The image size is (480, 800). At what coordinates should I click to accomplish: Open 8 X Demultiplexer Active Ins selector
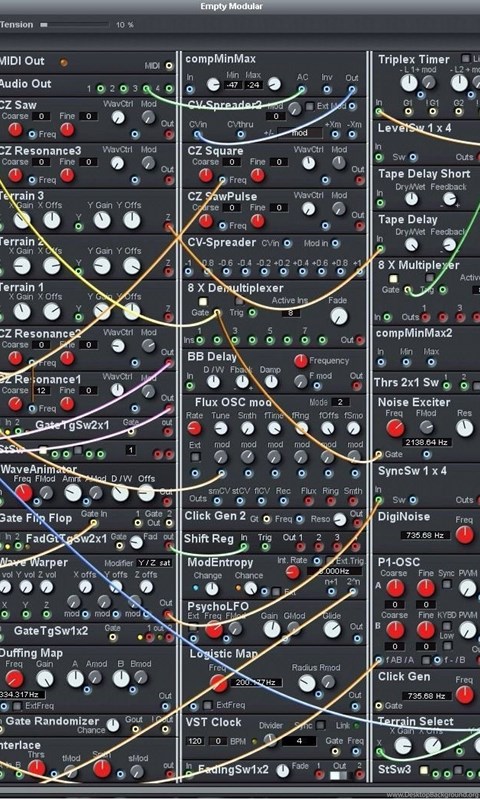(290, 312)
